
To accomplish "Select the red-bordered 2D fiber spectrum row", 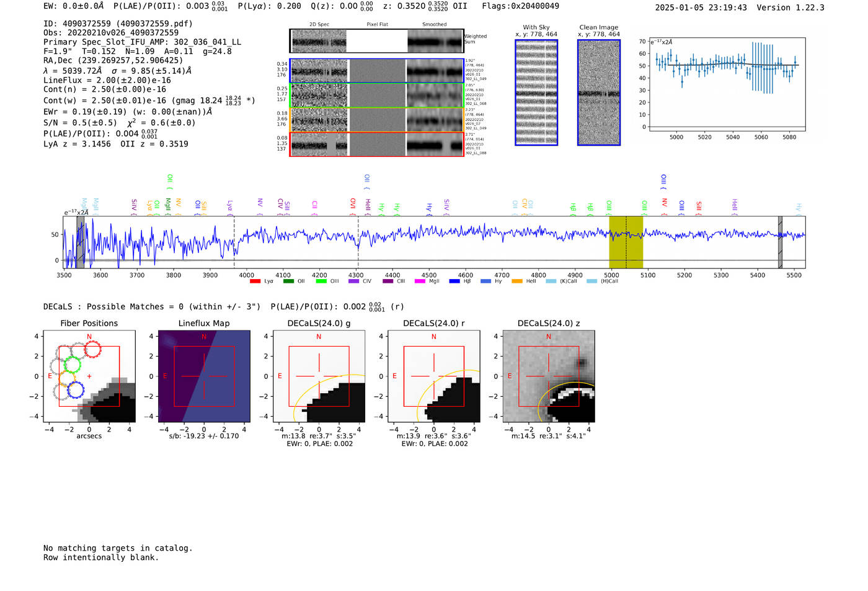I will tap(377, 144).
